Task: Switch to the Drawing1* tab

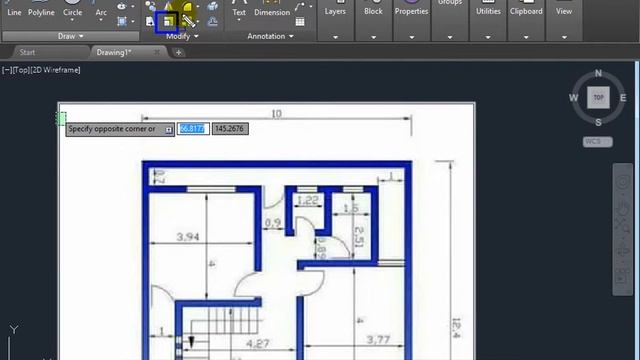Action: coord(114,52)
